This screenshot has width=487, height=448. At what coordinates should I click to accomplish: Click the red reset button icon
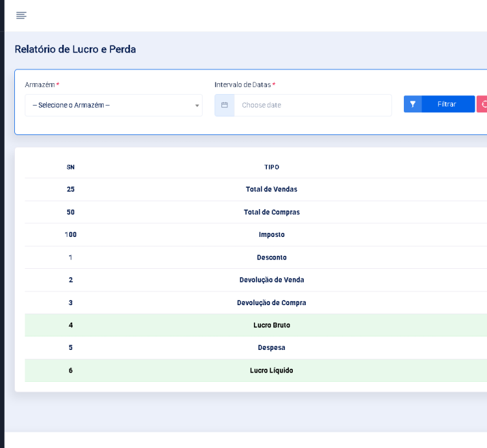point(482,104)
